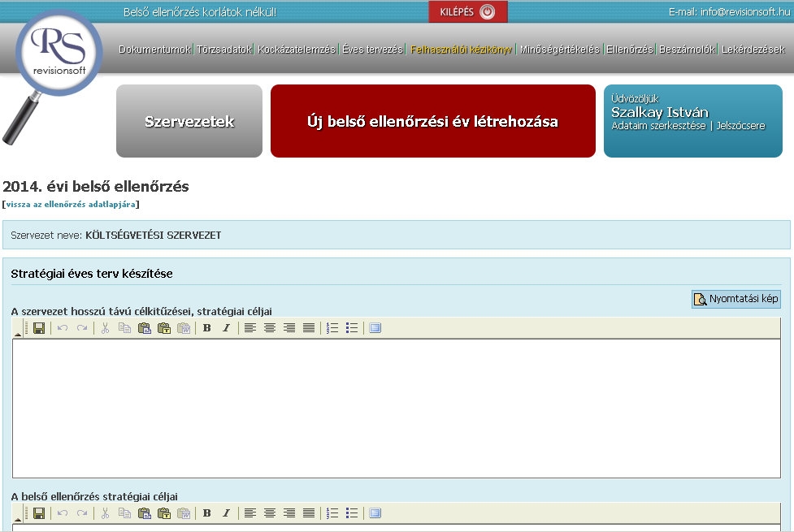Click the Szervezetek button
The width and height of the screenshot is (794, 532).
tap(189, 121)
